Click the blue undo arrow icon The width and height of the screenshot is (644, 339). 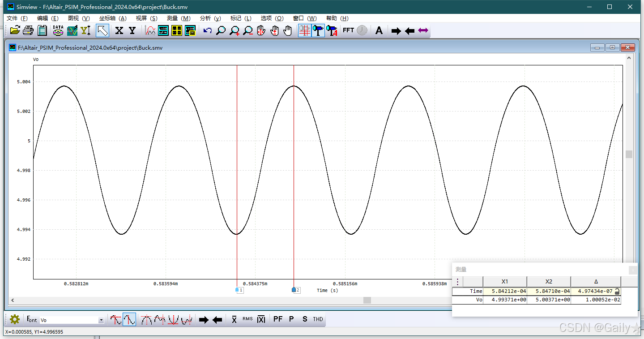click(x=208, y=30)
